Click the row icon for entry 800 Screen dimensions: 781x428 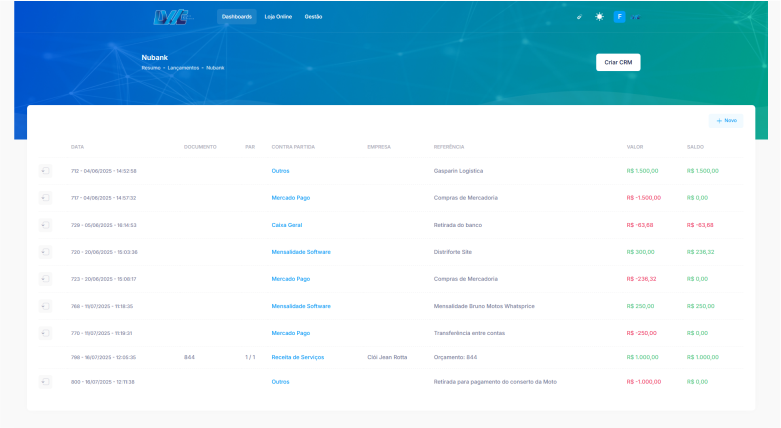point(45,382)
